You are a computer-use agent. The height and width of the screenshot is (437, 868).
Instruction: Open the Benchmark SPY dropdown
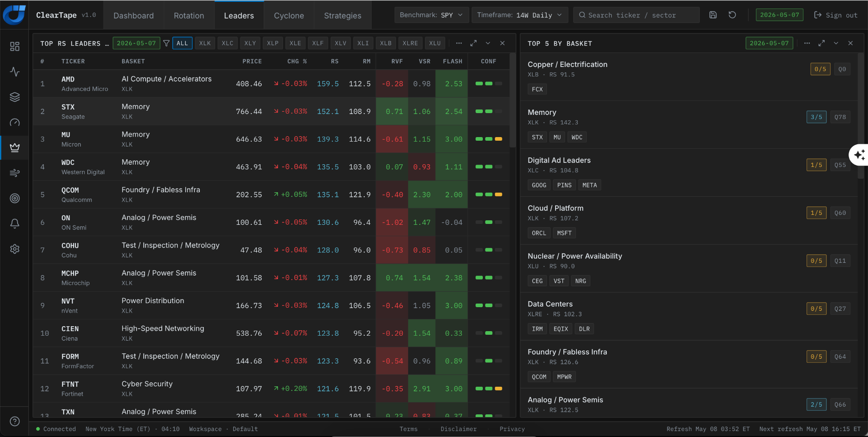[x=431, y=15]
